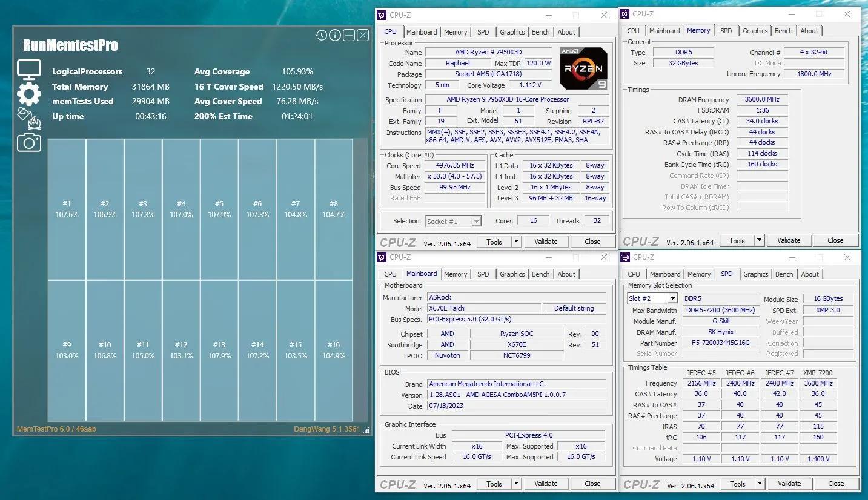
Task: Click Validate button in the Memory window
Action: click(788, 240)
